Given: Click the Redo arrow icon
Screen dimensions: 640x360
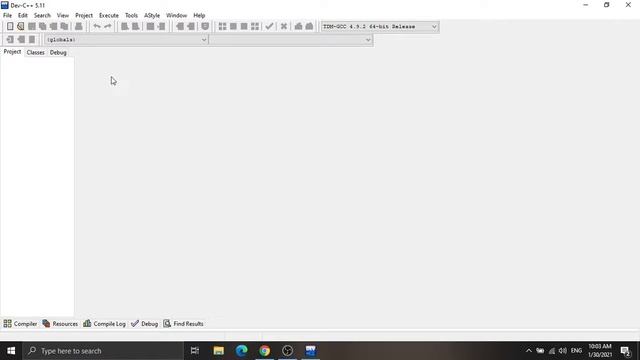Looking at the screenshot, I should tap(107, 27).
